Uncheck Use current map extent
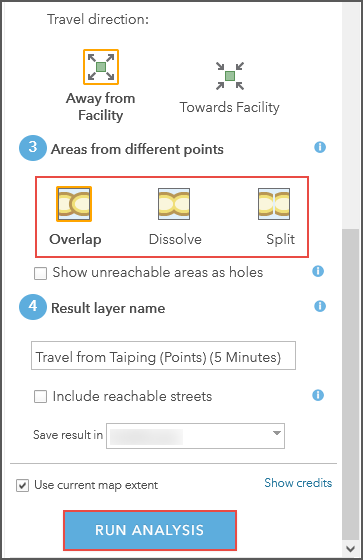This screenshot has width=363, height=560. point(23,486)
